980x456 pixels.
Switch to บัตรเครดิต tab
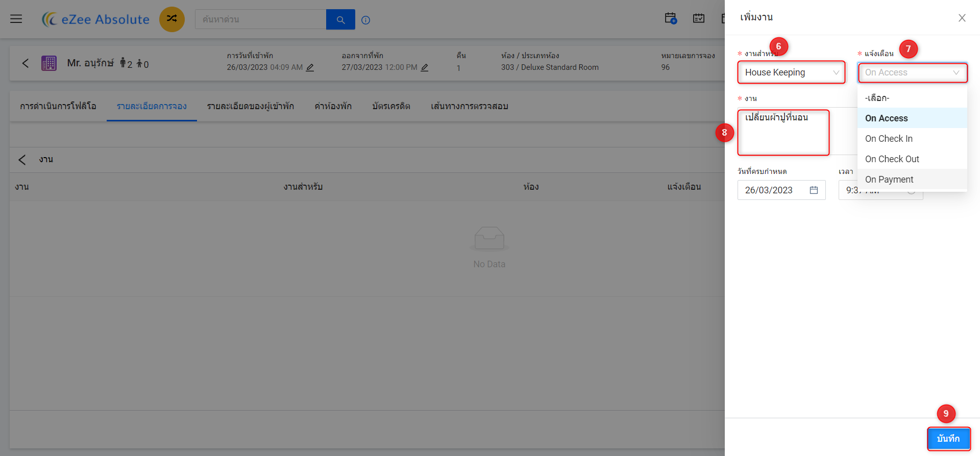click(391, 106)
